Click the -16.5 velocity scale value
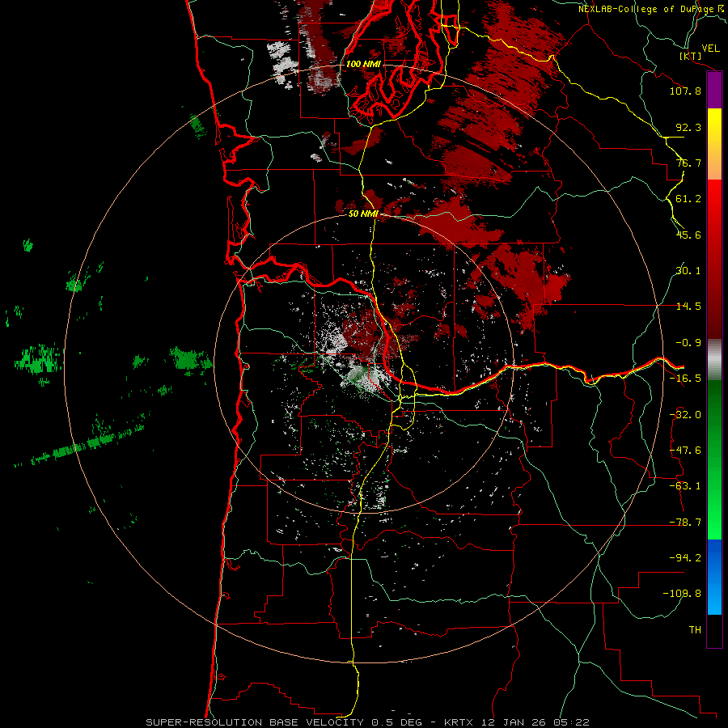The width and height of the screenshot is (728, 728). [685, 379]
